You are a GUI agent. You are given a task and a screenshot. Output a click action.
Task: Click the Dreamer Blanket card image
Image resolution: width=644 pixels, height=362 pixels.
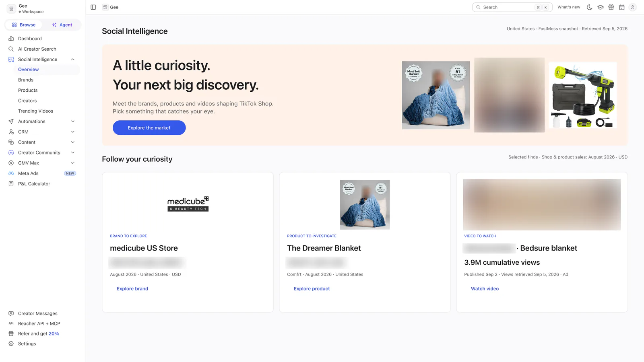(x=365, y=205)
